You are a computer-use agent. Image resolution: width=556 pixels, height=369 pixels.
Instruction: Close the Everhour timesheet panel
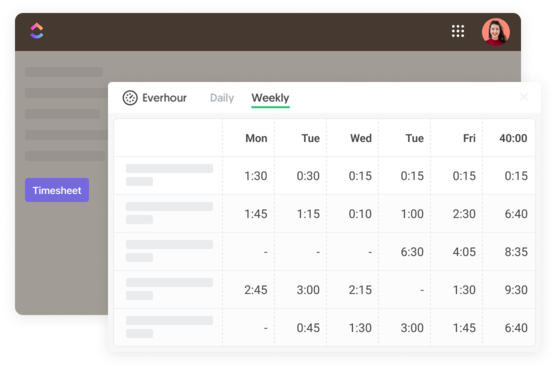(524, 97)
